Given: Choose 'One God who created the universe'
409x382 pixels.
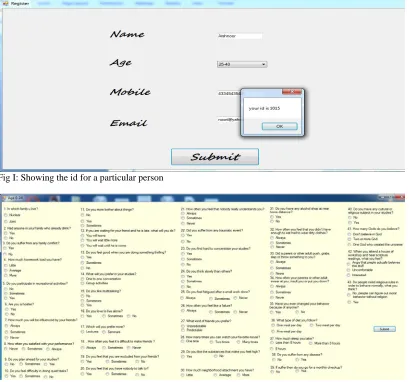Looking at the screenshot, I should point(350,245).
